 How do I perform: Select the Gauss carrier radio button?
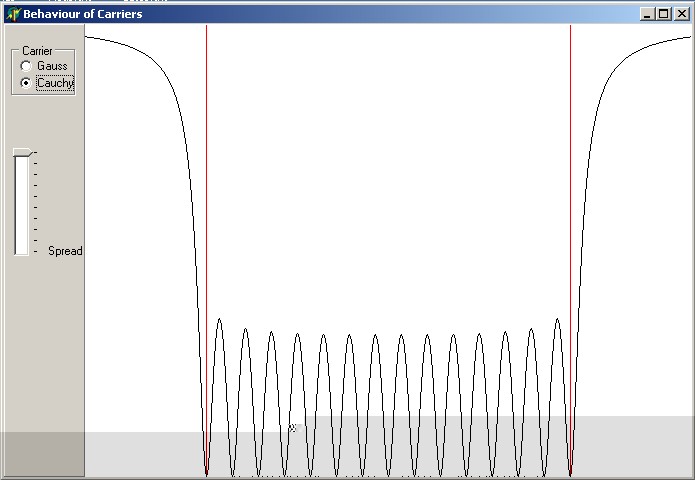26,66
